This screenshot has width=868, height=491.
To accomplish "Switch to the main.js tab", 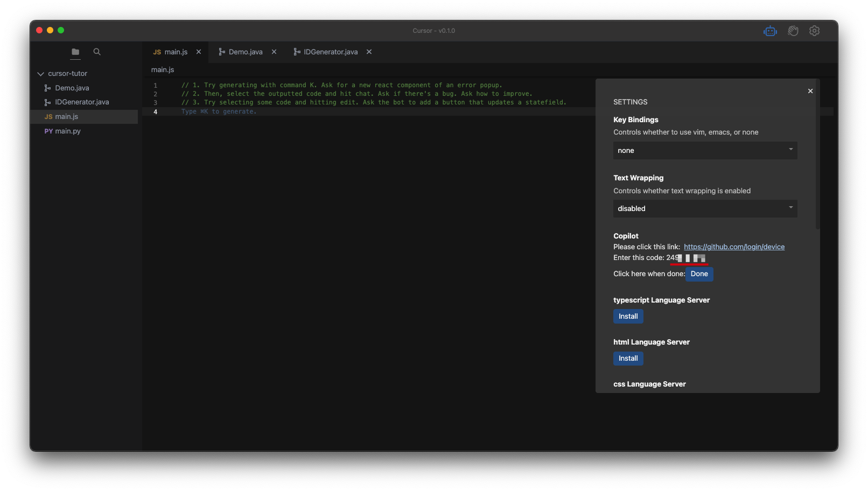I will (176, 52).
